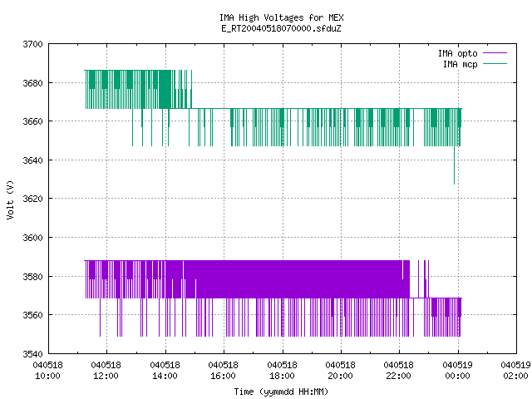
Task: Click the '040518 18:00' x-axis tick label
Action: pos(282,370)
